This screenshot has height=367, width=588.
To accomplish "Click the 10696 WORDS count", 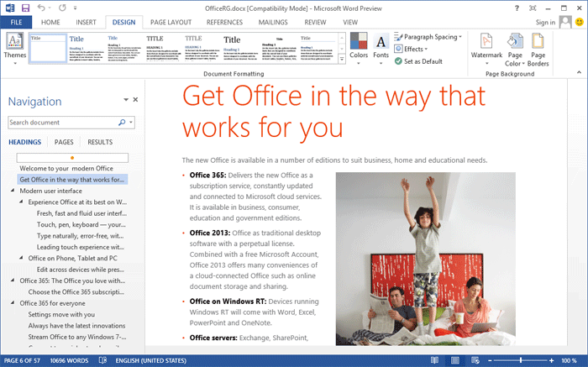I will (70, 360).
